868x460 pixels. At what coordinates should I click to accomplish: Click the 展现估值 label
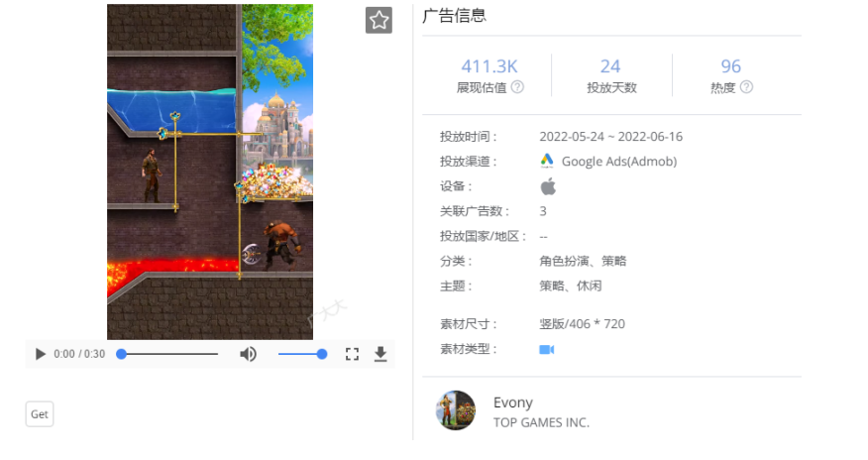481,87
